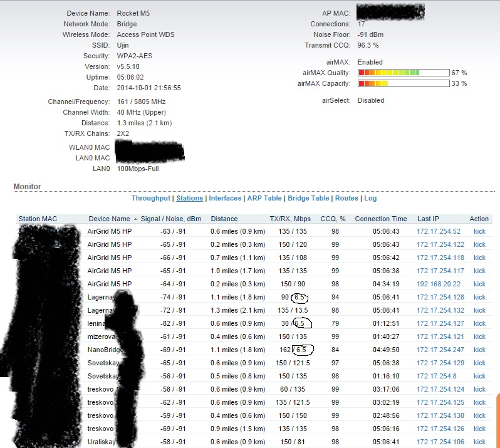Select the Channel Width value 40 MHz (Upper)

(x=141, y=112)
